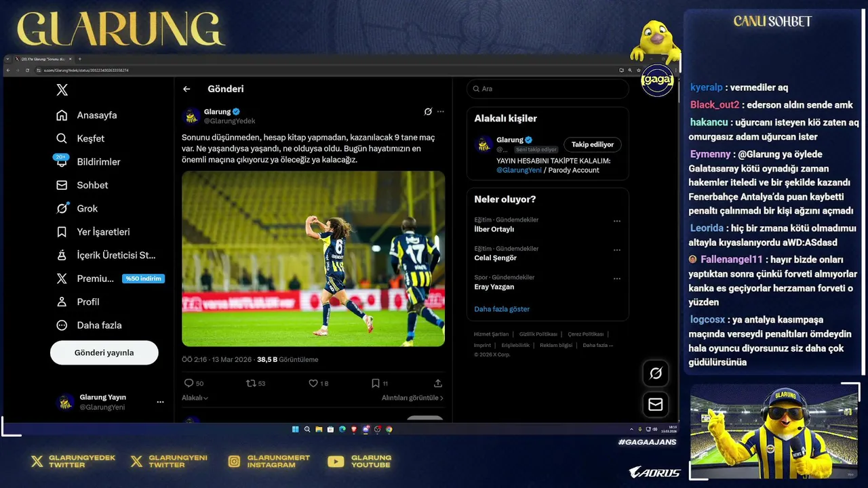
Task: Open the football players photo in the post
Action: [313, 258]
